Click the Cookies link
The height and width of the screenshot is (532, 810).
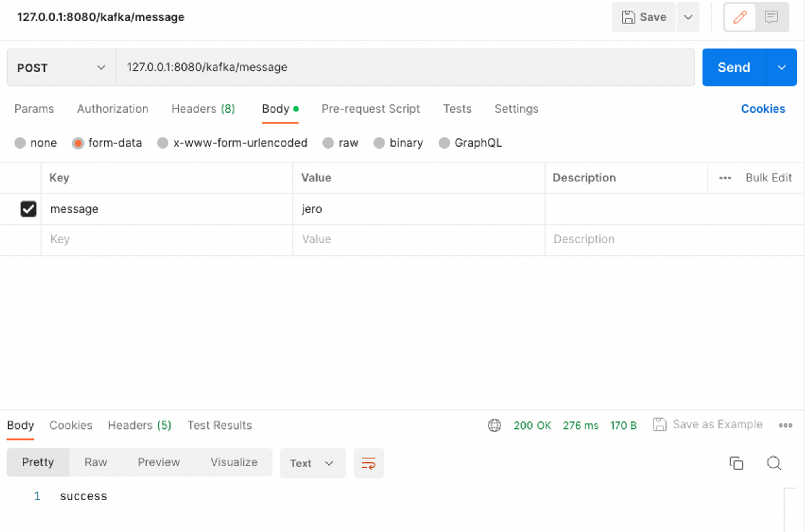(763, 109)
